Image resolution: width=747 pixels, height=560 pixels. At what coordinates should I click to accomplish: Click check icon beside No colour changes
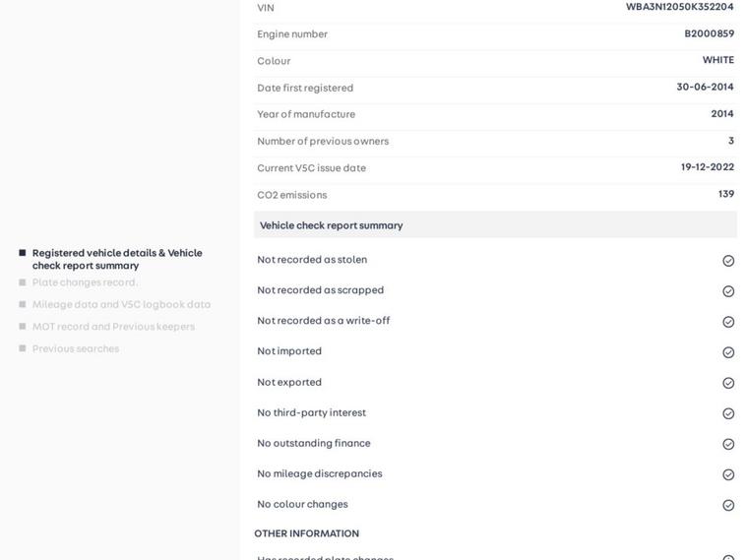(x=728, y=505)
